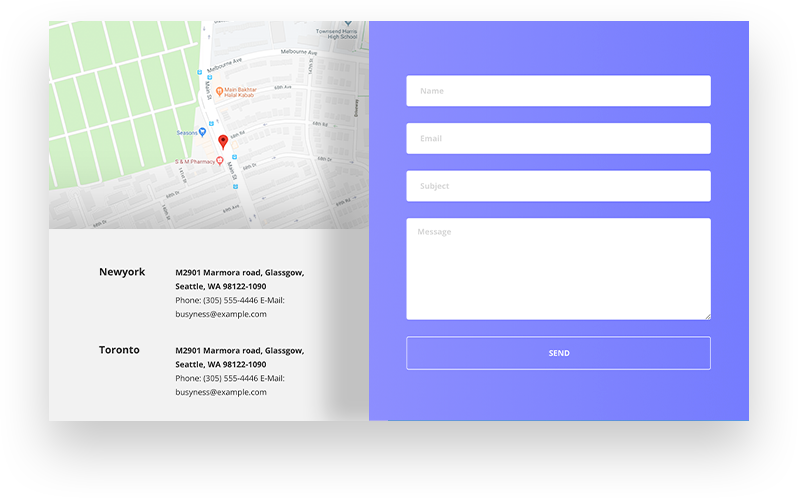Submit the form with SEND button
This screenshot has width=798, height=498.
(558, 353)
